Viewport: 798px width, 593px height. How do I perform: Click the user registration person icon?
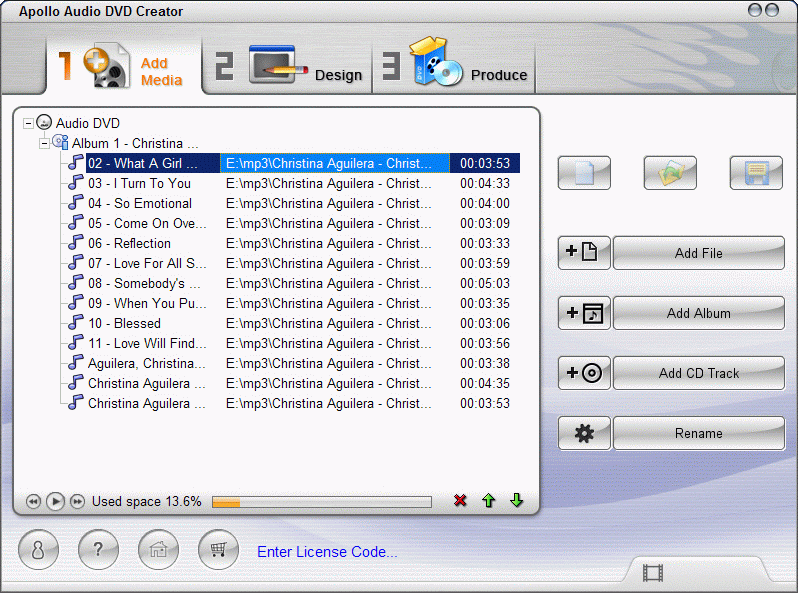[x=38, y=550]
